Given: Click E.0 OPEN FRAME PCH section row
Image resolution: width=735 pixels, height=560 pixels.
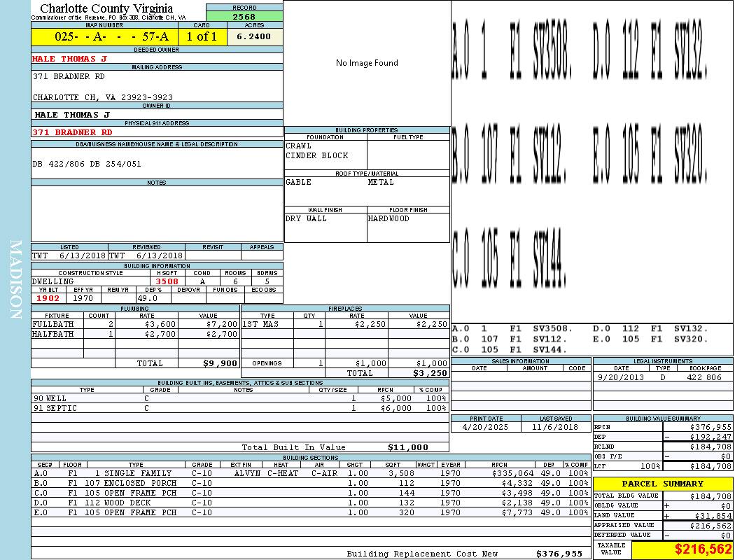Looking at the screenshot, I should [x=311, y=512].
